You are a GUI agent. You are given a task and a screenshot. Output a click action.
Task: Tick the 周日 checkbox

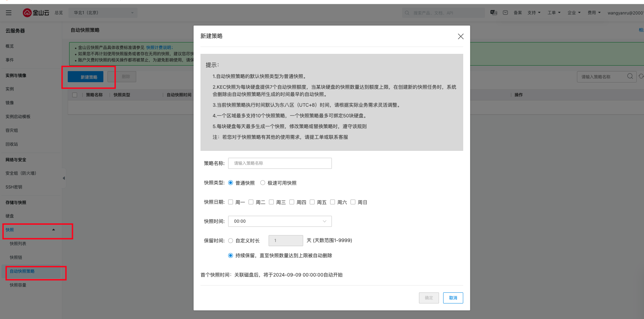(x=353, y=202)
